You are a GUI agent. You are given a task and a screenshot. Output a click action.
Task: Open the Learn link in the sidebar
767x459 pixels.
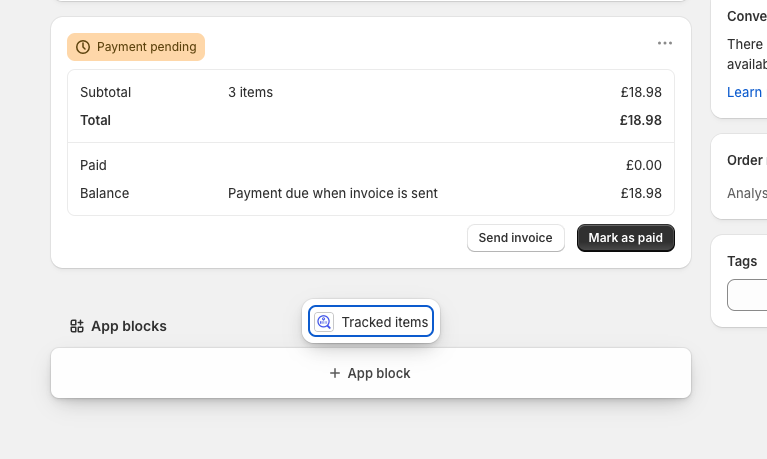point(744,92)
